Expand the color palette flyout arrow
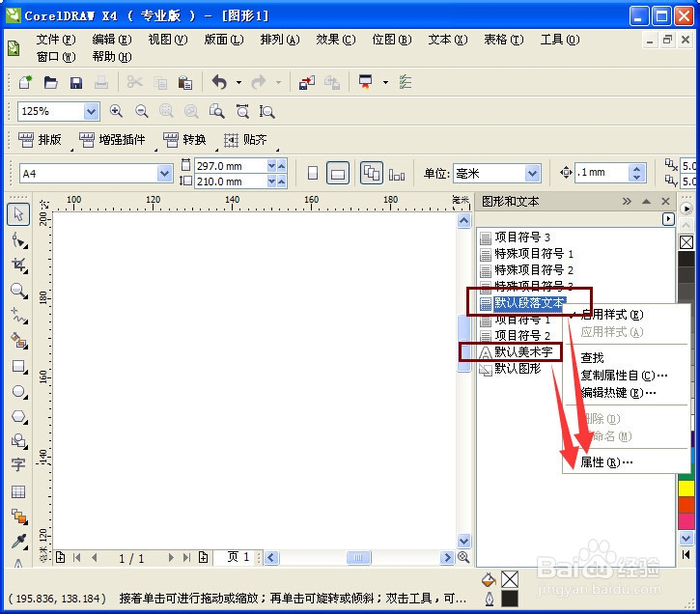This screenshot has width=700, height=614. 686,209
